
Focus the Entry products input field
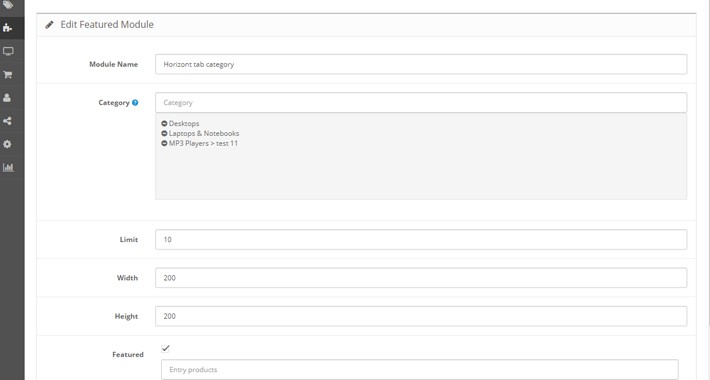point(420,370)
